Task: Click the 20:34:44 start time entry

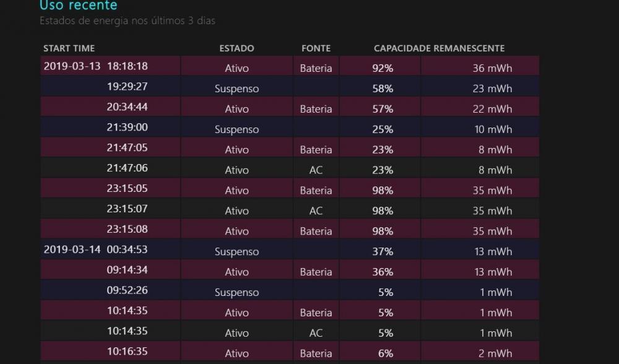Action: [127, 107]
